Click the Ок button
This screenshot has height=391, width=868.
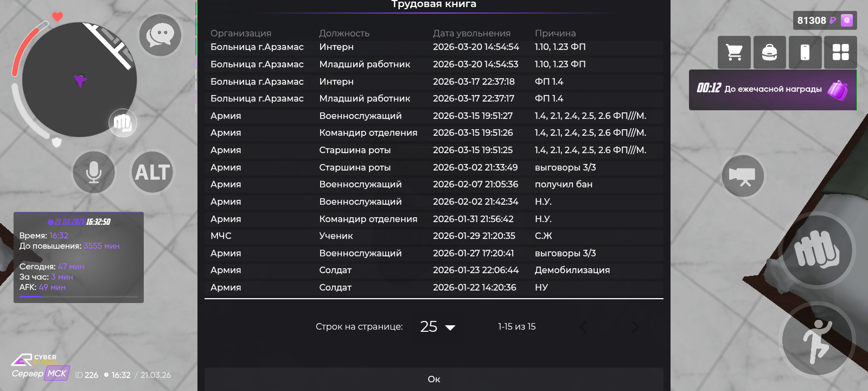pyautogui.click(x=433, y=379)
